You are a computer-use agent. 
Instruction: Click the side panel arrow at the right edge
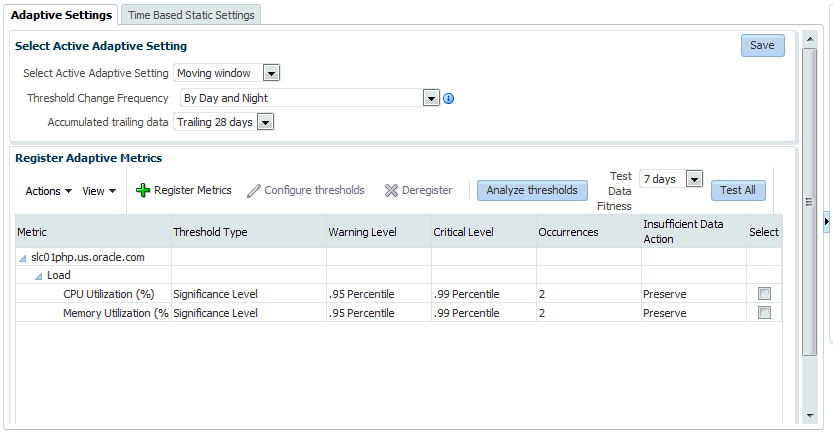pos(827,221)
